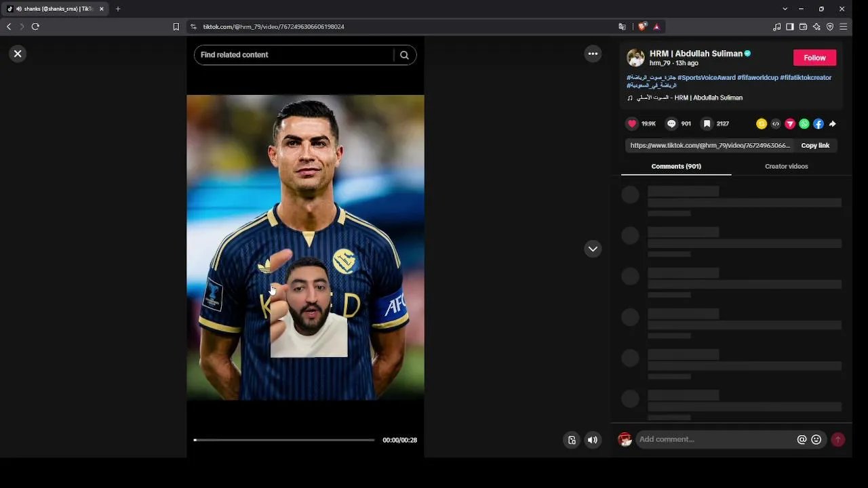
Task: Open the browser hamburger main menu
Action: tap(844, 26)
